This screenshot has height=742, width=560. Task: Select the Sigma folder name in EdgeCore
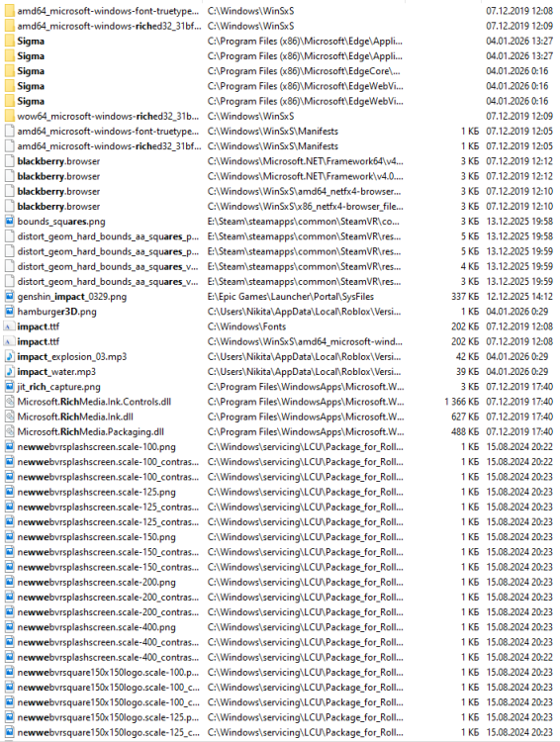point(31,71)
